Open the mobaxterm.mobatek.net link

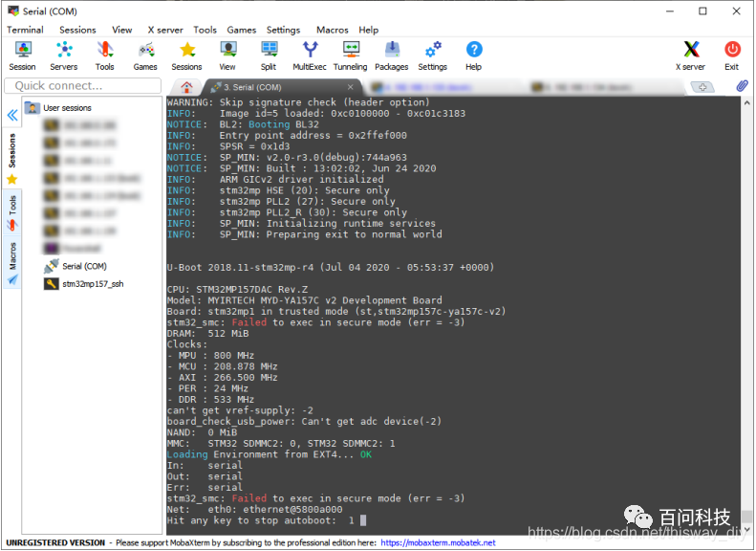pyautogui.click(x=438, y=542)
